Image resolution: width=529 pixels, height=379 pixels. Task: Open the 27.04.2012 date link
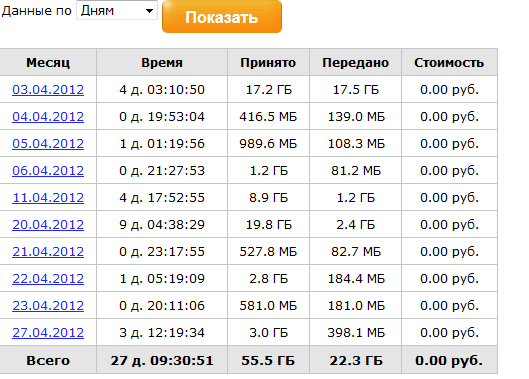[48, 332]
